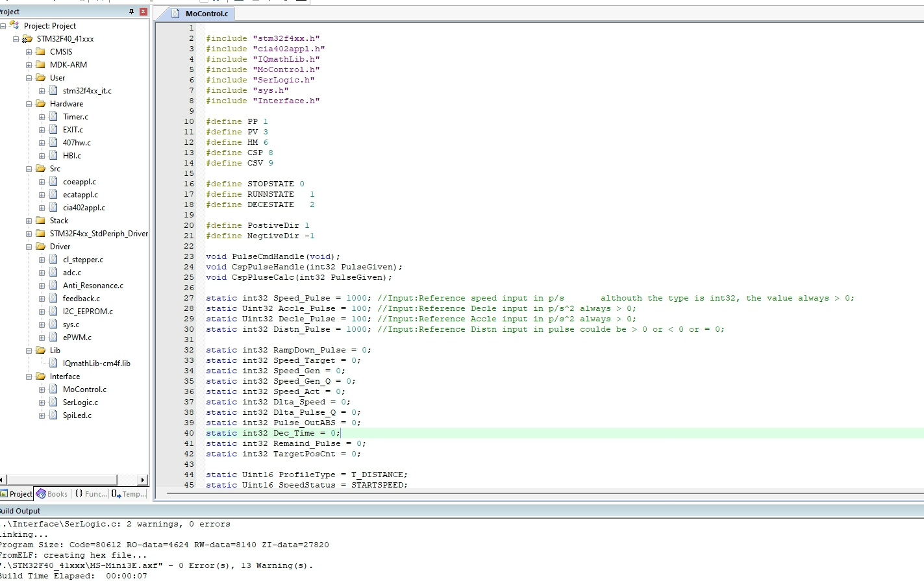Click line number 40 in editor gutter
Screen dimensions: 924x581
pos(189,433)
